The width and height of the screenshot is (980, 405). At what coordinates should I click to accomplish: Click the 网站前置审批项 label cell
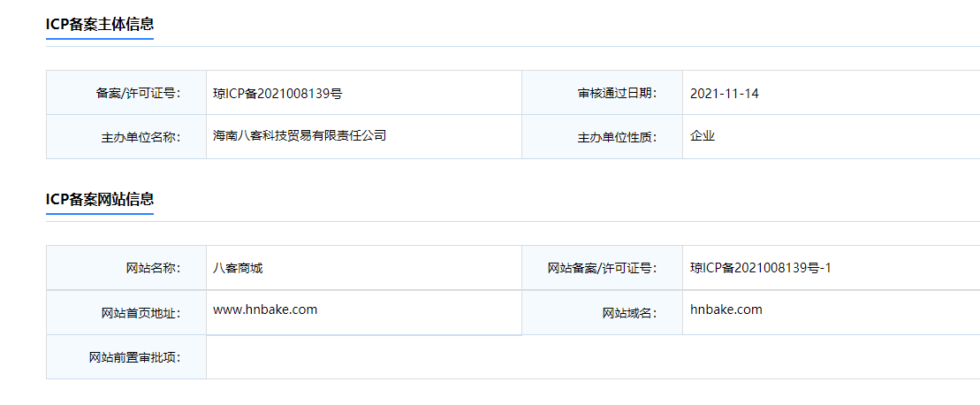point(126,357)
